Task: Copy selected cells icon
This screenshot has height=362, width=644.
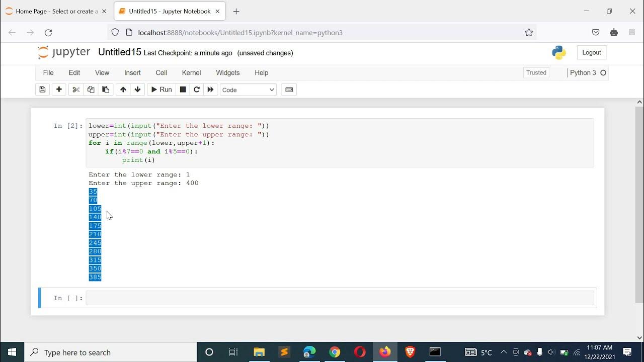Action: pos(91,89)
